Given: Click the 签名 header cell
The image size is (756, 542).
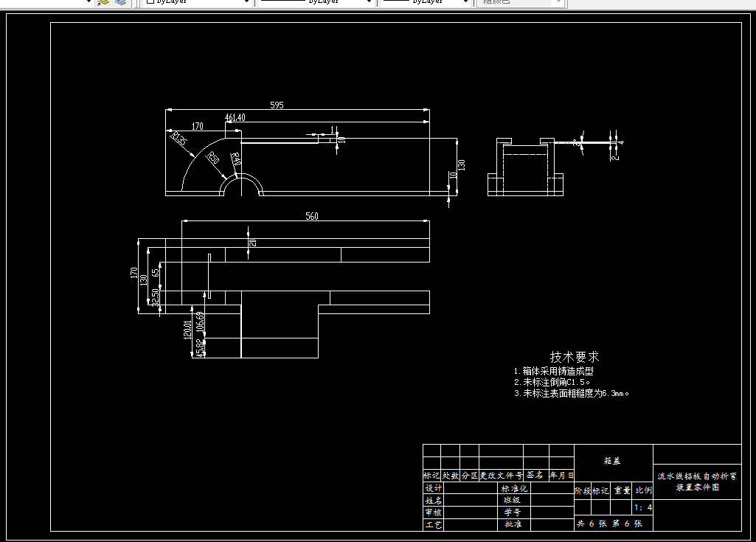Looking at the screenshot, I should click(535, 475).
